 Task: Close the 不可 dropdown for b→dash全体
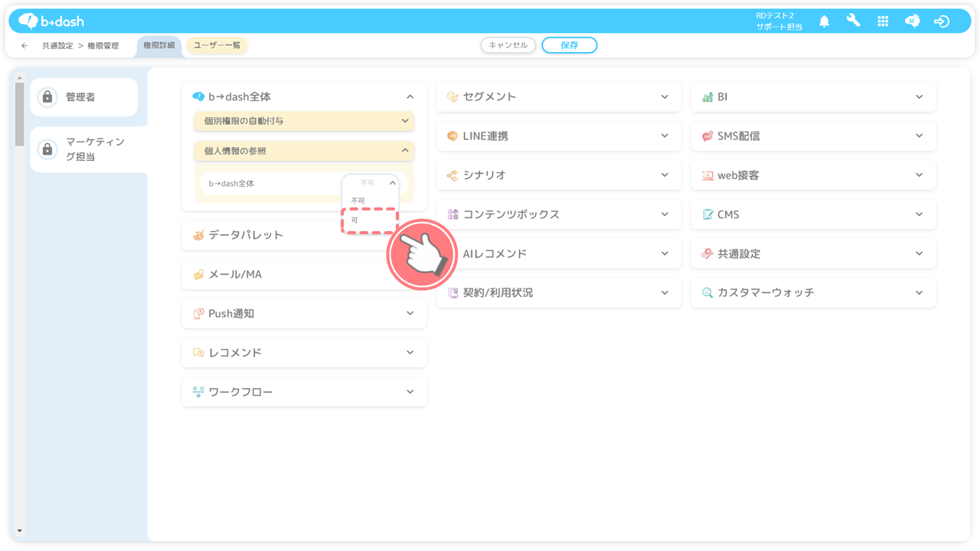(393, 183)
